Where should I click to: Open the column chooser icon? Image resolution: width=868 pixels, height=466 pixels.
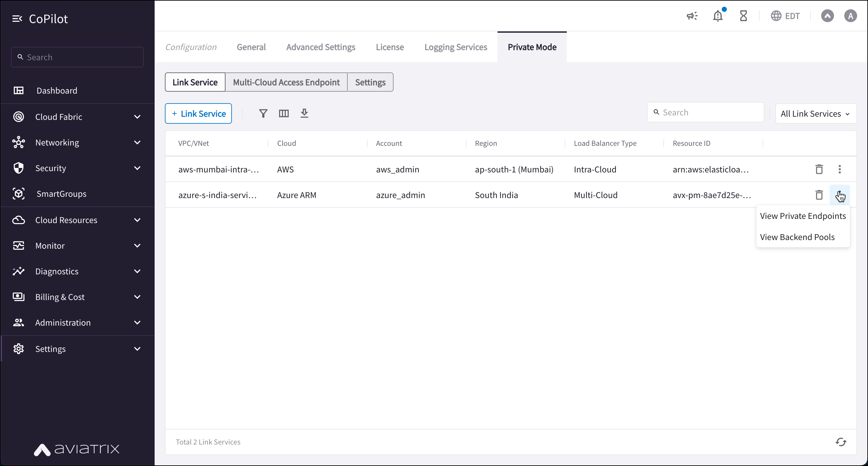click(284, 113)
